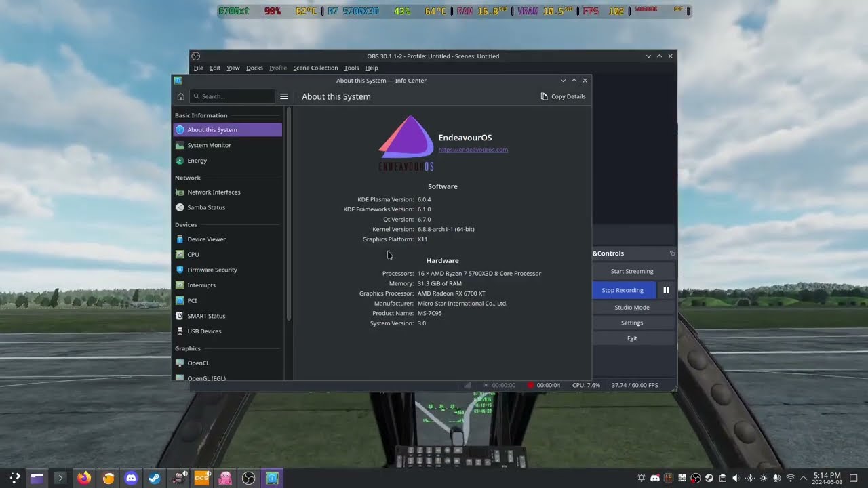The height and width of the screenshot is (488, 868).
Task: Open Steam from the taskbar
Action: (155, 478)
